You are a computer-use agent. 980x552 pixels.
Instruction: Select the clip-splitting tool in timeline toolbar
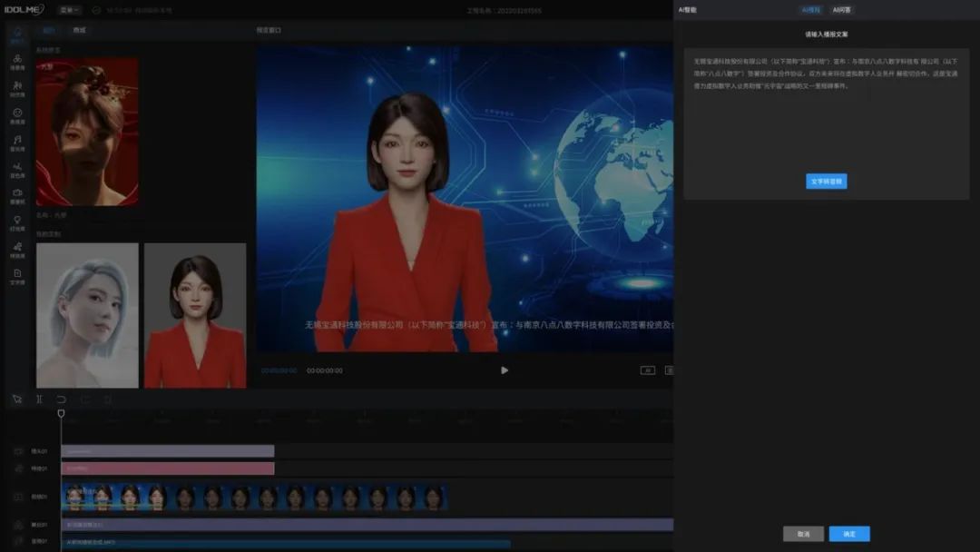[x=37, y=398]
